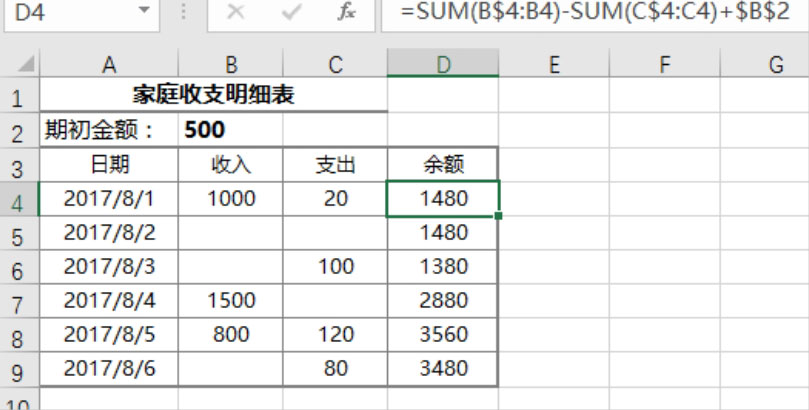Select income cell 1000
The height and width of the screenshot is (410, 809).
231,199
